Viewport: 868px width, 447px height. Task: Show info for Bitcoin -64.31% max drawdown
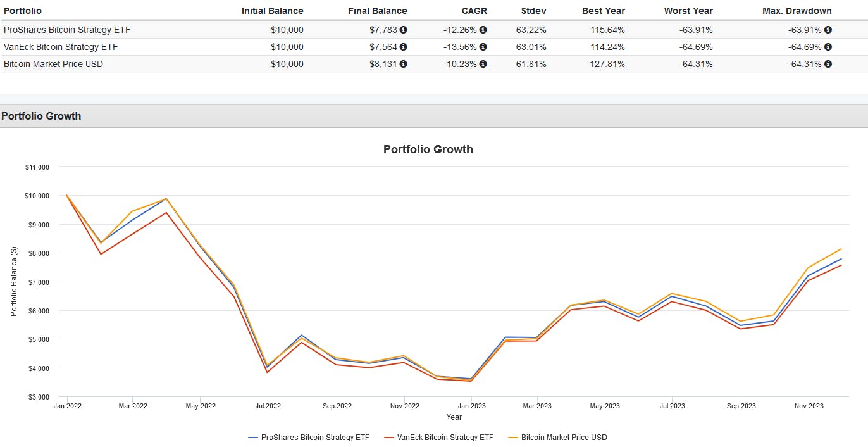(x=828, y=64)
